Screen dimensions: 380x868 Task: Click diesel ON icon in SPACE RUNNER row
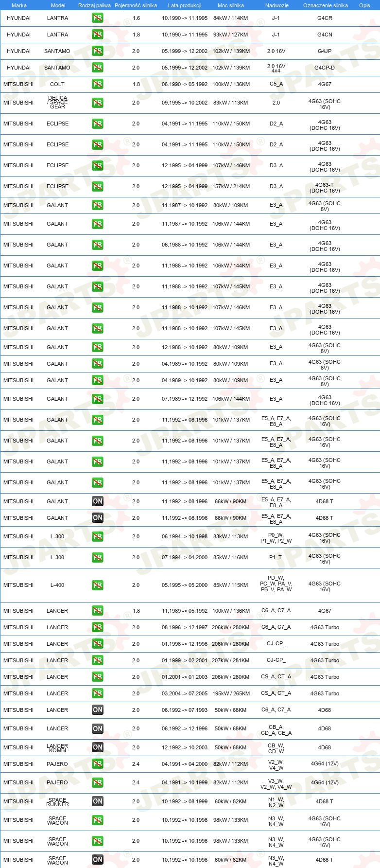tap(98, 801)
